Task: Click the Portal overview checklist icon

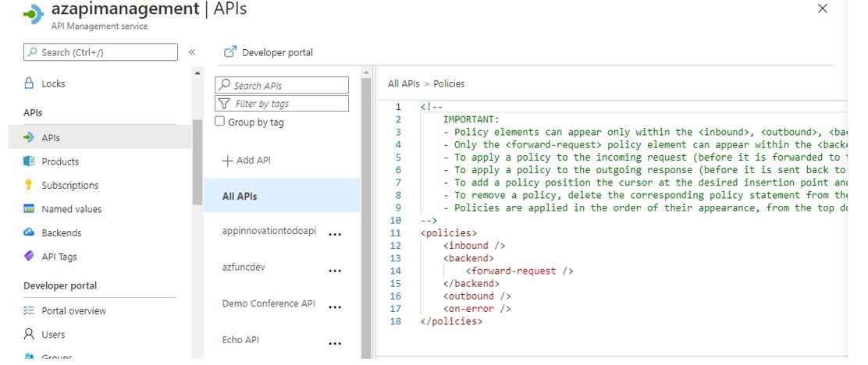Action: (x=29, y=310)
